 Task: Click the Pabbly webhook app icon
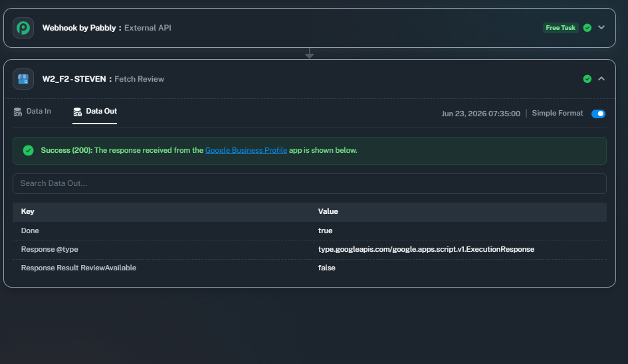23,28
